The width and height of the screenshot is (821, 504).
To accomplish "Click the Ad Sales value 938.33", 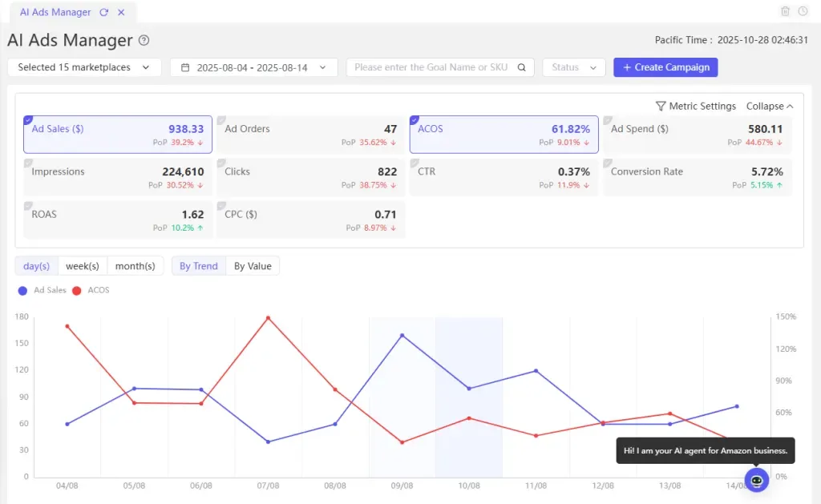I will click(186, 129).
